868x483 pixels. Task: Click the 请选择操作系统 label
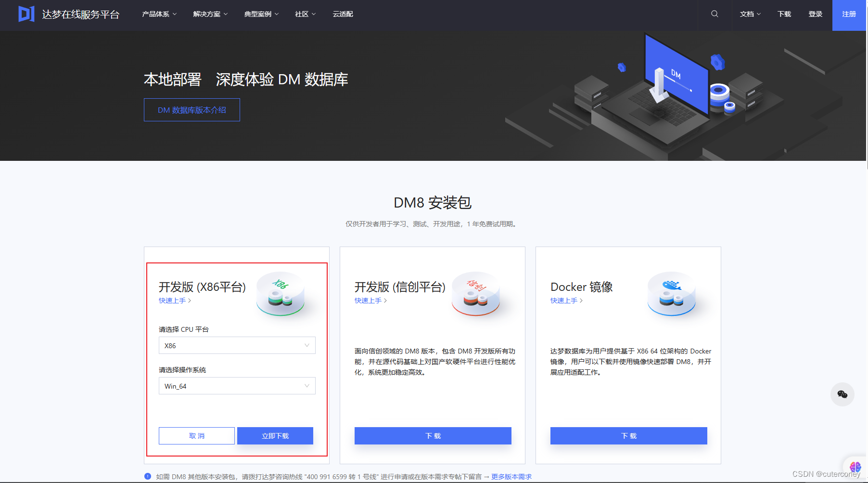[x=182, y=370]
